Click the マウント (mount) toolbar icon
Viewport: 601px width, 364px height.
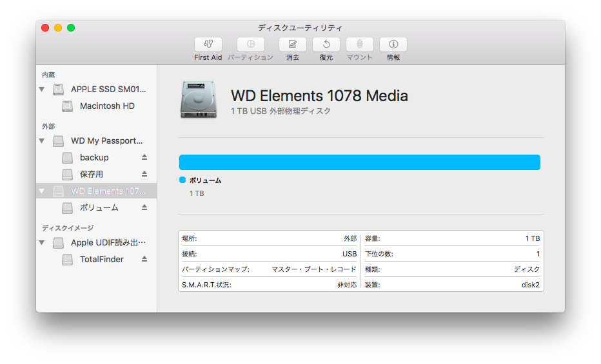[360, 44]
